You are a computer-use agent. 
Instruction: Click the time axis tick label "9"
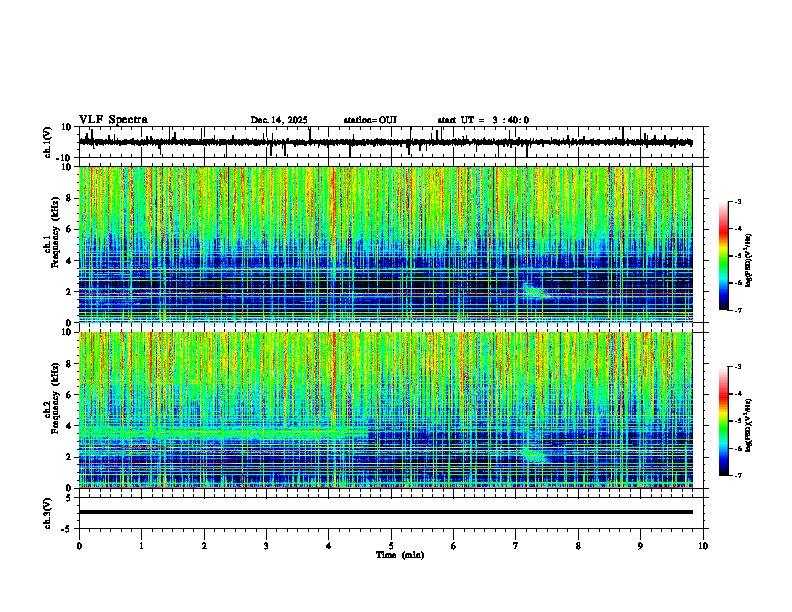pyautogui.click(x=640, y=546)
